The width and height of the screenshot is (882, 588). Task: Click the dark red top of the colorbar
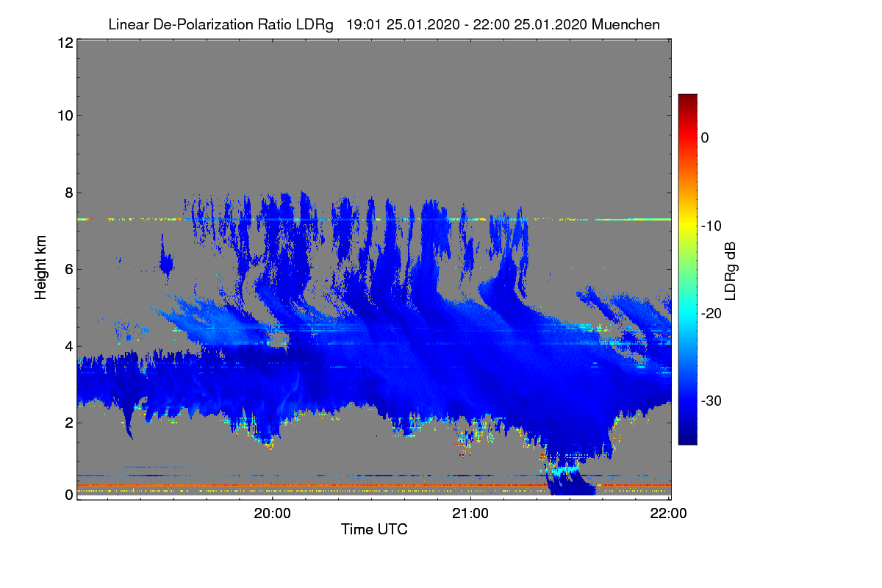pos(687,101)
